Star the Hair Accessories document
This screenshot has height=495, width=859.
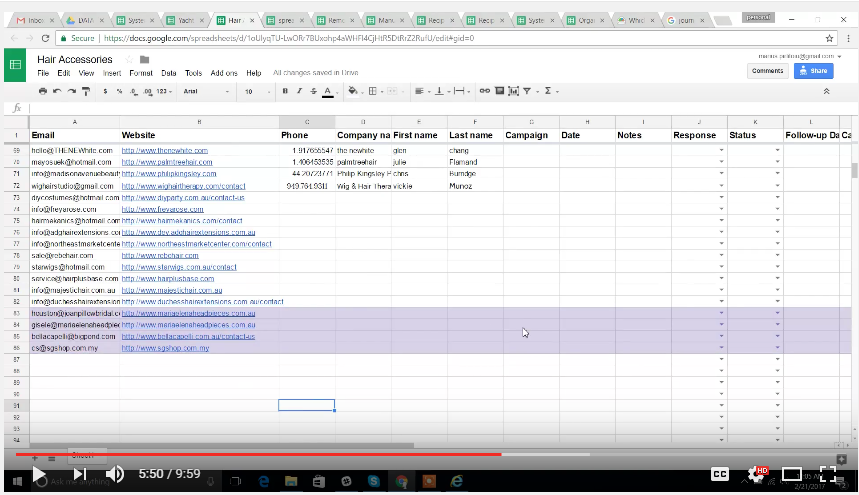coord(129,60)
